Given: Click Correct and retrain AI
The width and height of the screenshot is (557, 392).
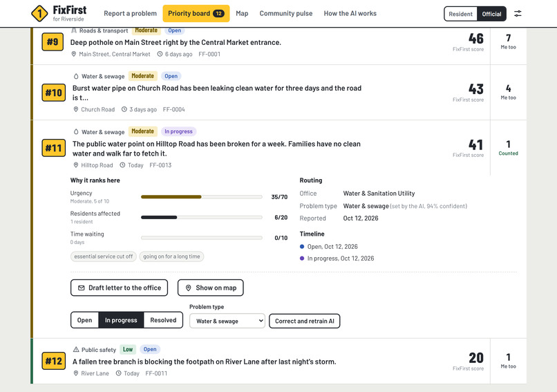Looking at the screenshot, I should point(305,321).
